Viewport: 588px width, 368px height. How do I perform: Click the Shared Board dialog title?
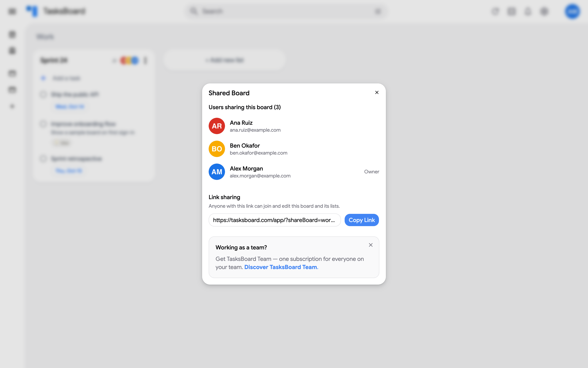tap(229, 93)
